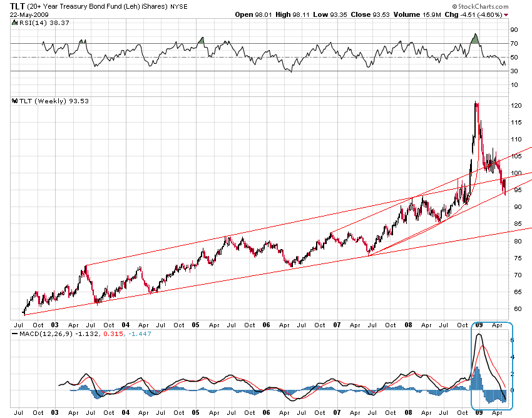Click the 05 year label under the price chart
Screen dimensions: 532x418
coord(196,325)
